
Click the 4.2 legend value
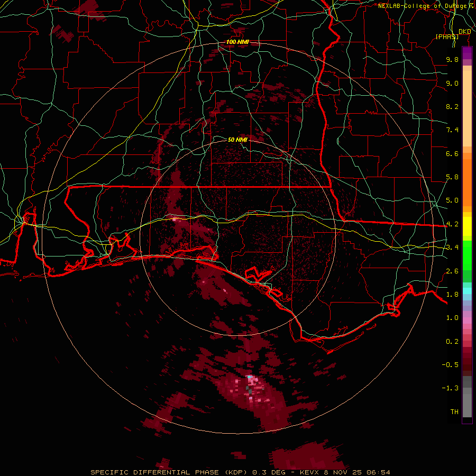[x=452, y=224]
